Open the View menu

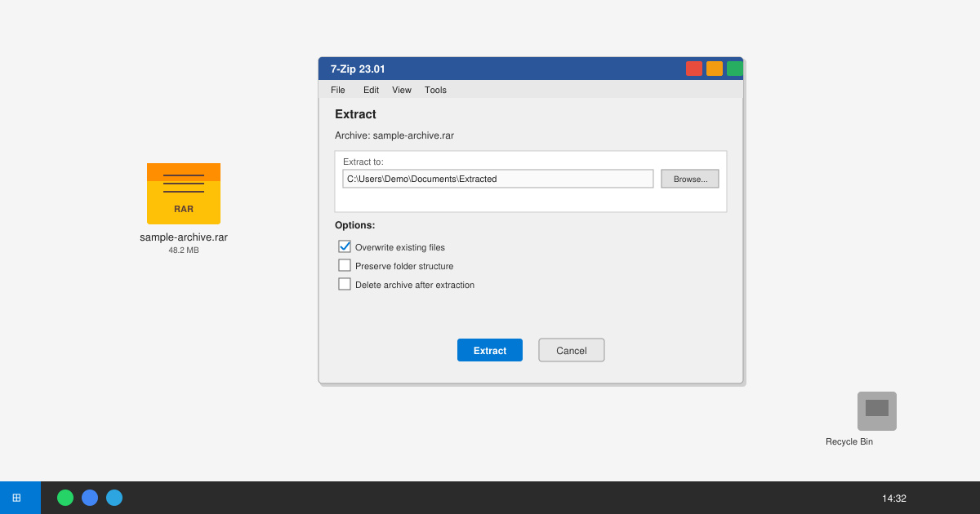(x=402, y=90)
